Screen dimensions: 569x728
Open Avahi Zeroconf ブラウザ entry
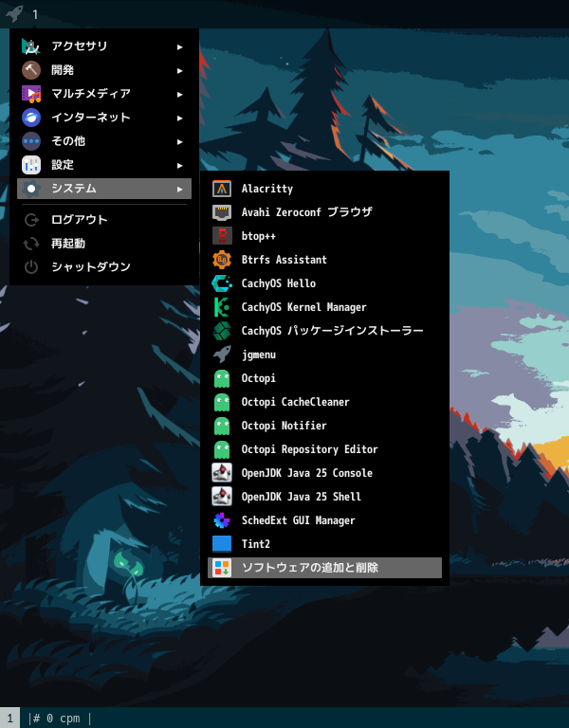324,212
